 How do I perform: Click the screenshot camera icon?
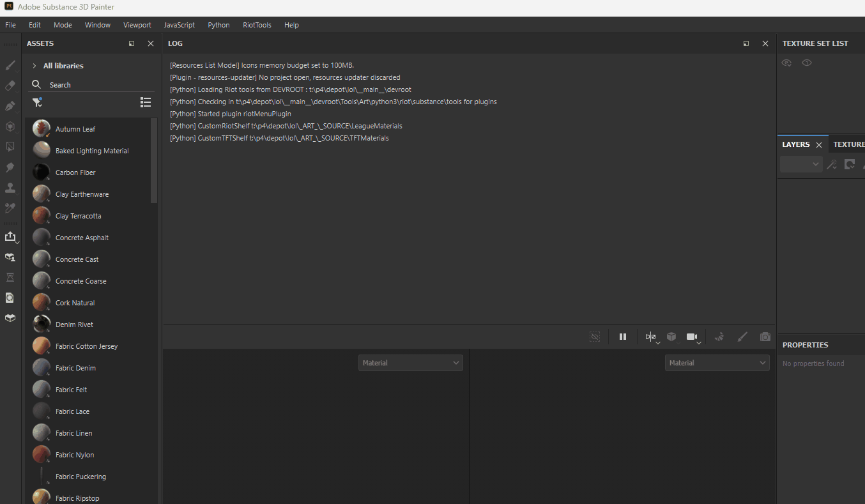click(x=765, y=337)
